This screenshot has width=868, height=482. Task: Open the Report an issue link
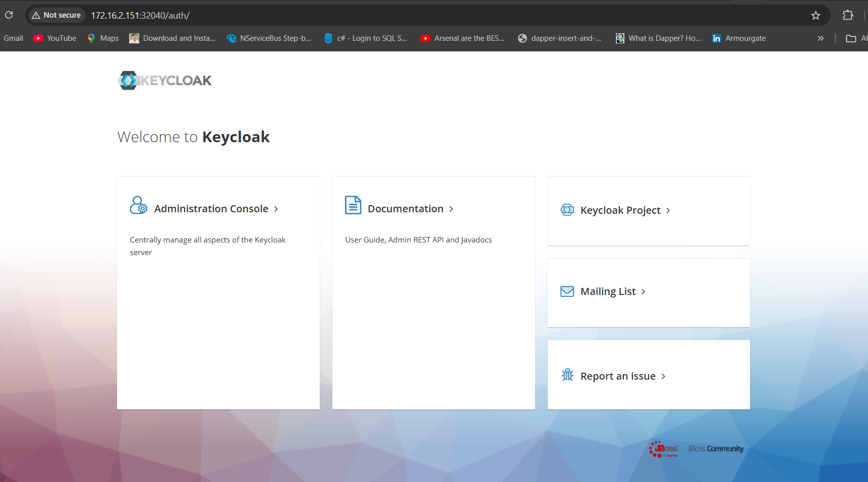click(x=618, y=376)
